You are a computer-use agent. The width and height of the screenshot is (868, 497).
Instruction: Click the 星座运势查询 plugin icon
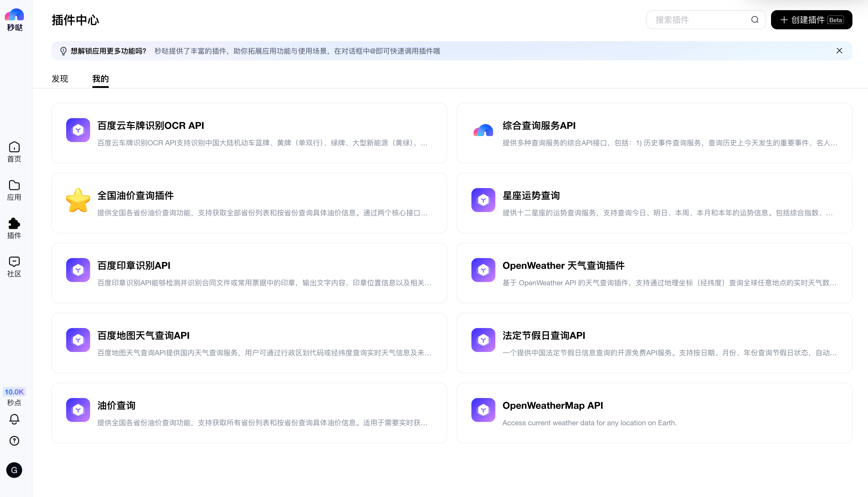(x=483, y=200)
